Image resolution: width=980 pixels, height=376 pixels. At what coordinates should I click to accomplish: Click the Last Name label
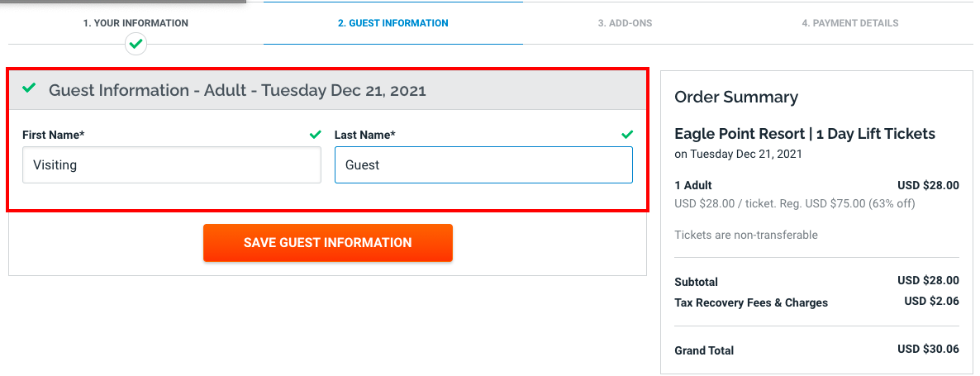click(x=364, y=134)
